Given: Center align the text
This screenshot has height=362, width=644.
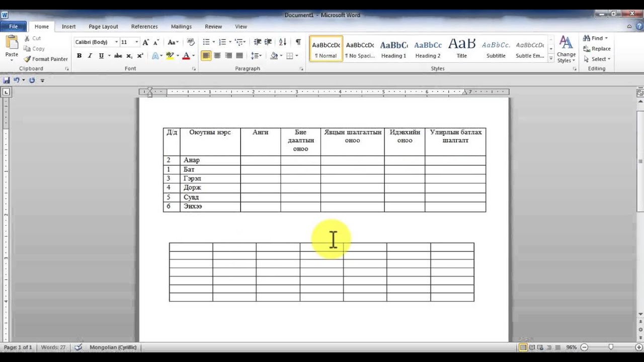Looking at the screenshot, I should click(x=217, y=56).
